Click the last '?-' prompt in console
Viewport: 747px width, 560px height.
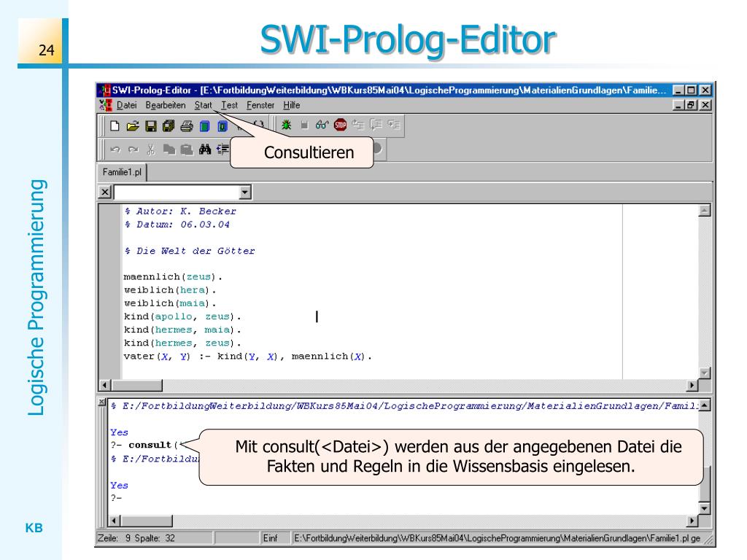pyautogui.click(x=116, y=498)
